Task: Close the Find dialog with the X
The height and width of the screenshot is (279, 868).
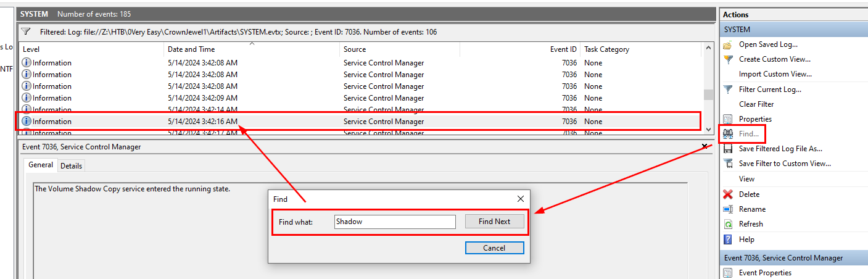Action: (521, 199)
